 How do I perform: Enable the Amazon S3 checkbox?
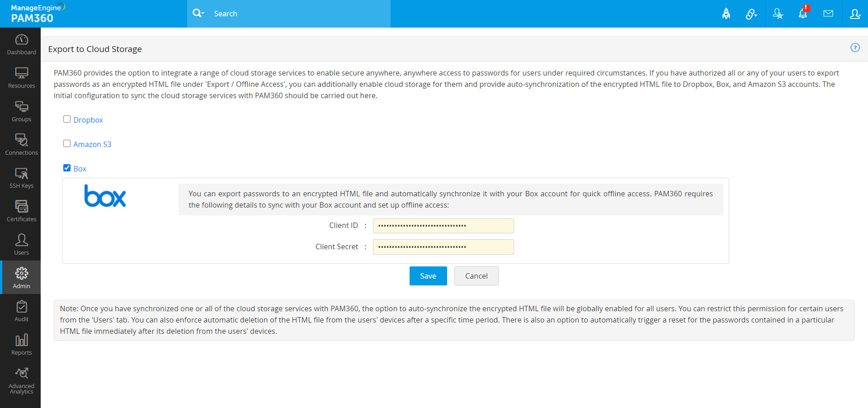67,143
